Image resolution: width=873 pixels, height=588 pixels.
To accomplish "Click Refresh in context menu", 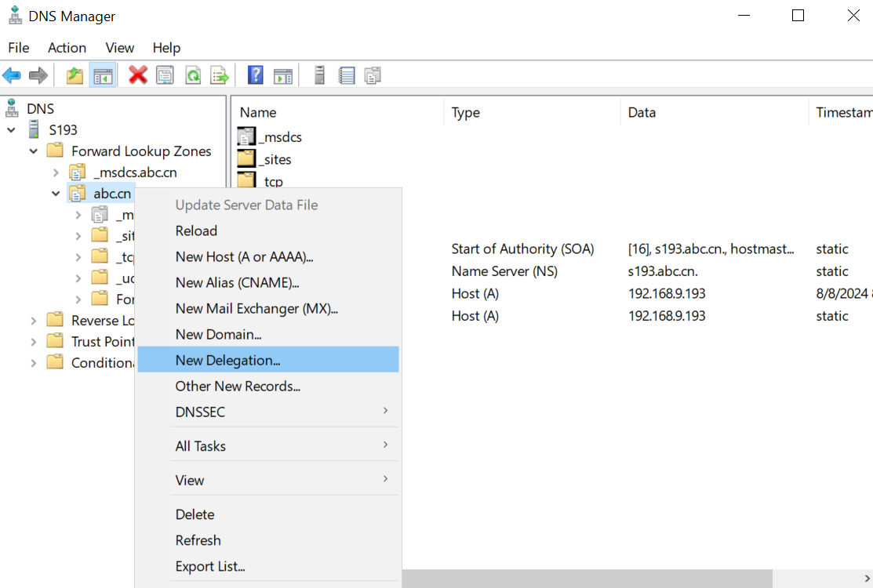I will 267,539.
